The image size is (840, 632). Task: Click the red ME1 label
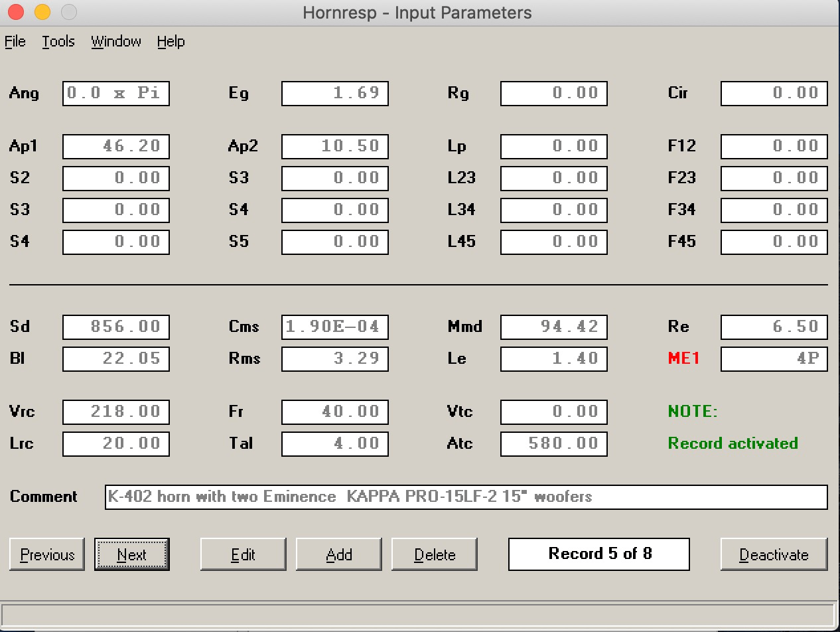point(684,359)
